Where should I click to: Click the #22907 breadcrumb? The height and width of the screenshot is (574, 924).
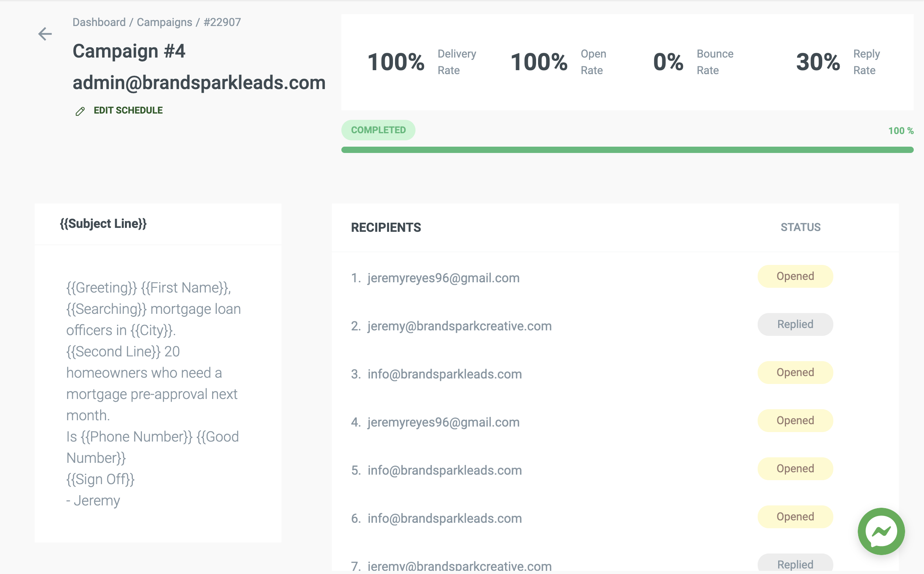pyautogui.click(x=222, y=22)
